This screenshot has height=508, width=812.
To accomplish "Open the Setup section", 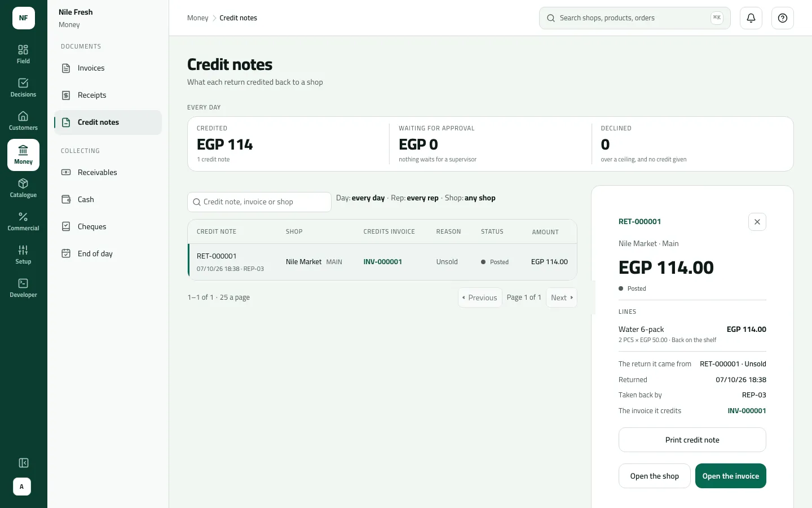I will 23,255.
